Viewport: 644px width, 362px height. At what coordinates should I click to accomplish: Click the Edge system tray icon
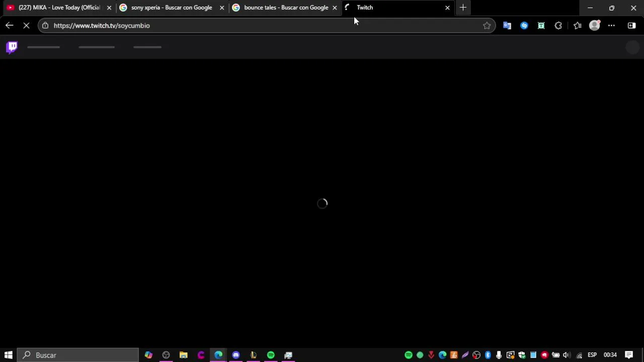click(443, 355)
